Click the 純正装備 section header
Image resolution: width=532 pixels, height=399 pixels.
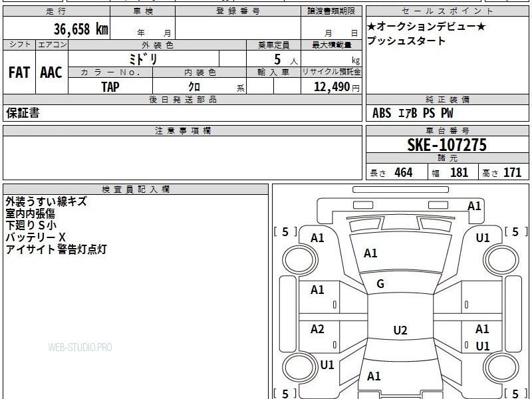coord(447,99)
